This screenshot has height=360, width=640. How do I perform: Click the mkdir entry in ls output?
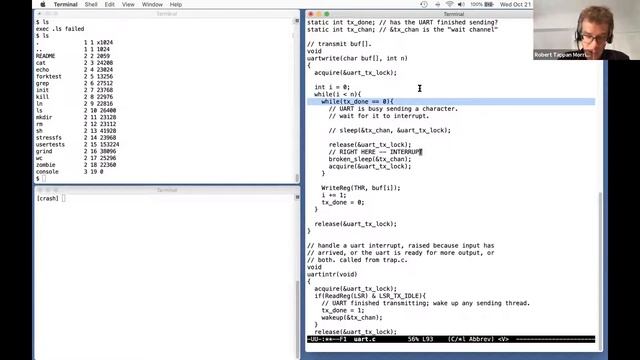[x=44, y=117]
